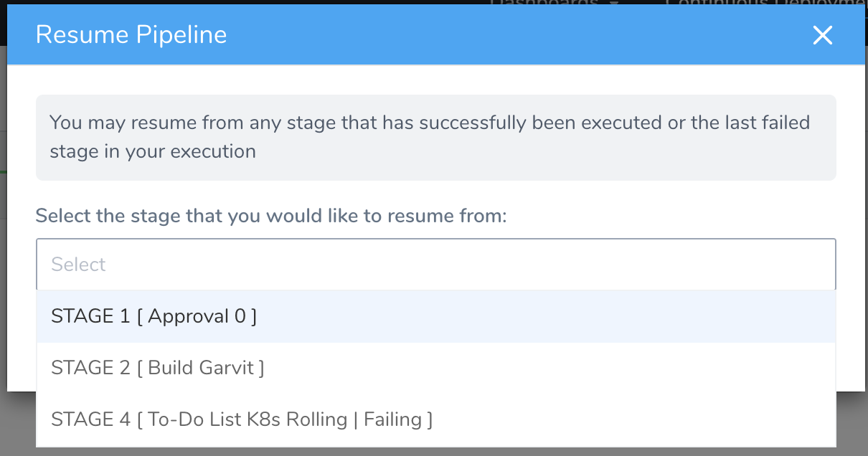The width and height of the screenshot is (868, 456).
Task: Open the stage Select dropdown field
Action: (436, 265)
